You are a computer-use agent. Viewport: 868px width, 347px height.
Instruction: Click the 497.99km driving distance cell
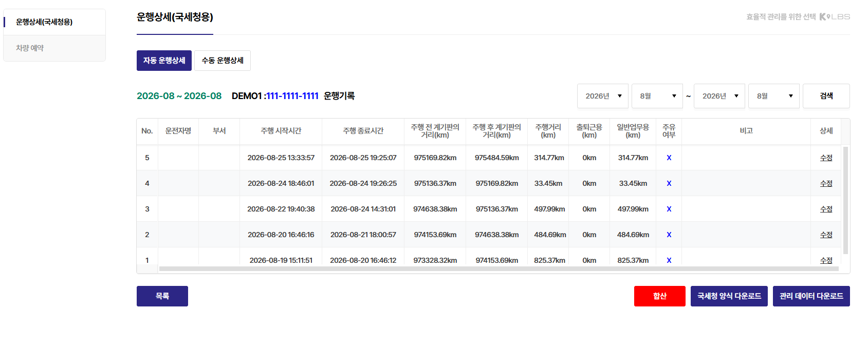(549, 209)
